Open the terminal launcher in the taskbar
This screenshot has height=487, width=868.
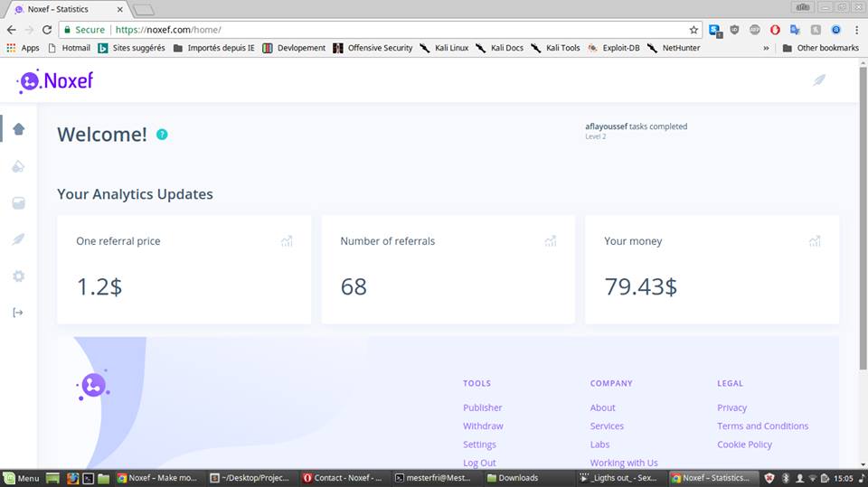88,478
